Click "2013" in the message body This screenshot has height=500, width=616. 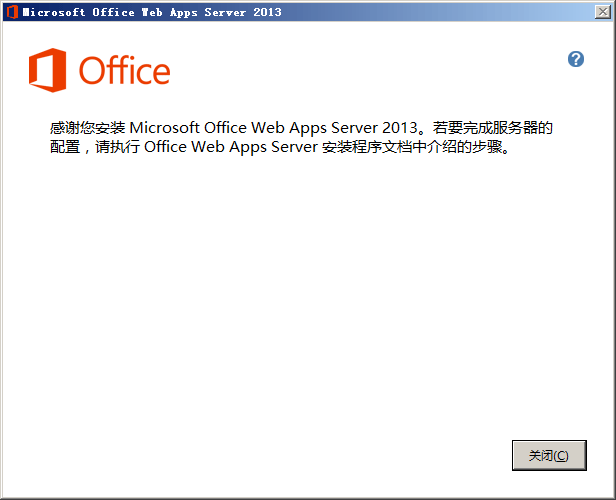point(397,128)
